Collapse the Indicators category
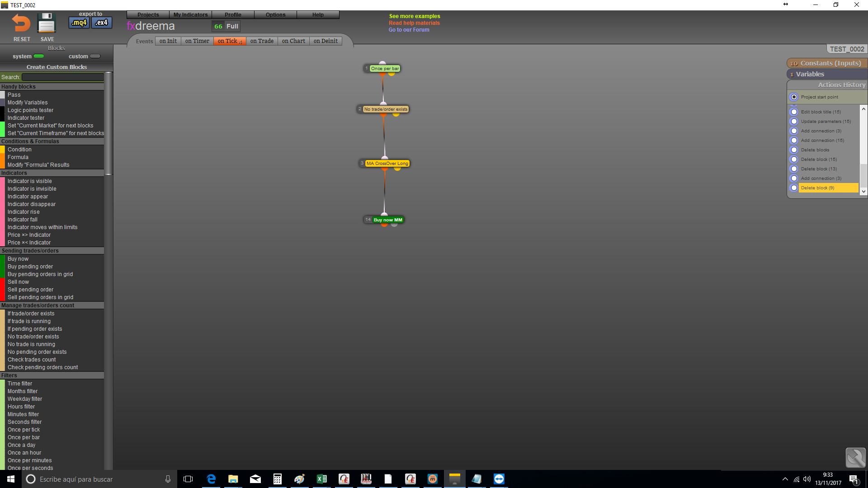 click(x=52, y=173)
